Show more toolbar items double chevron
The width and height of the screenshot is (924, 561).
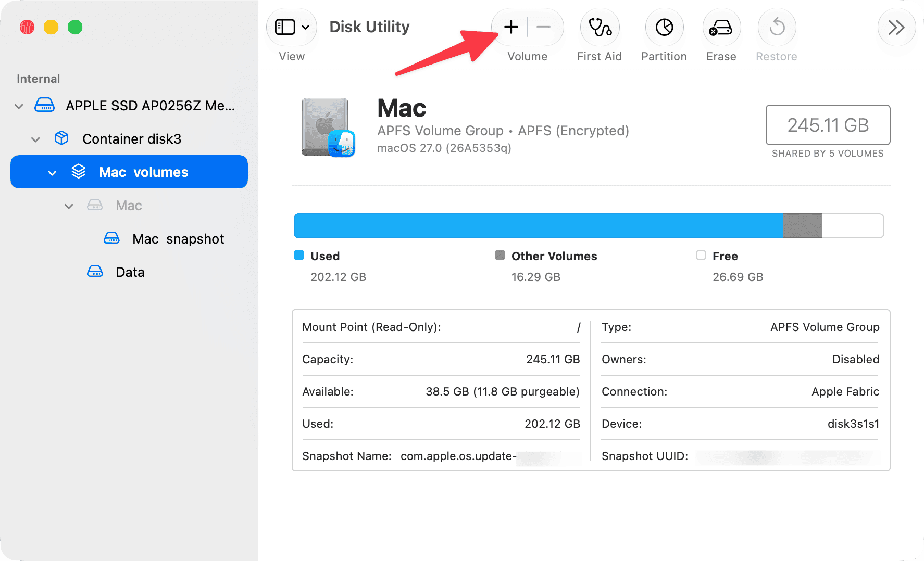(896, 27)
